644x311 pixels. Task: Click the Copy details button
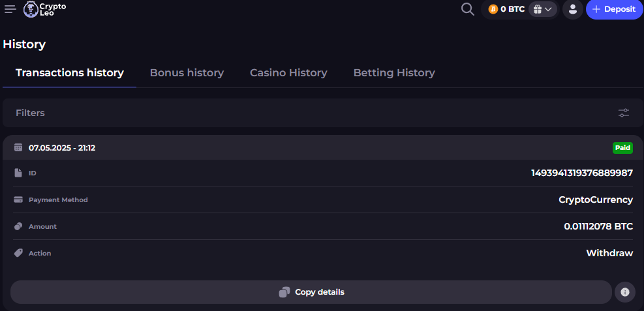(311, 292)
